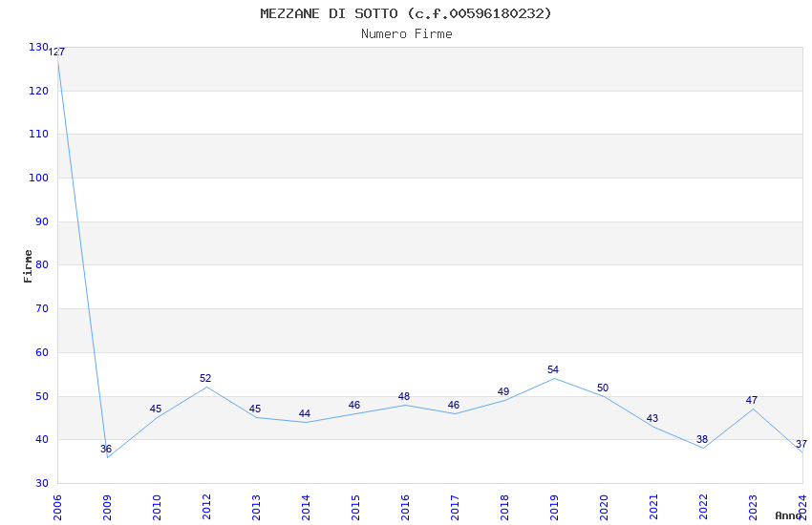812x525 pixels.
Task: Click the x-axis year 2022
Action: click(x=703, y=508)
